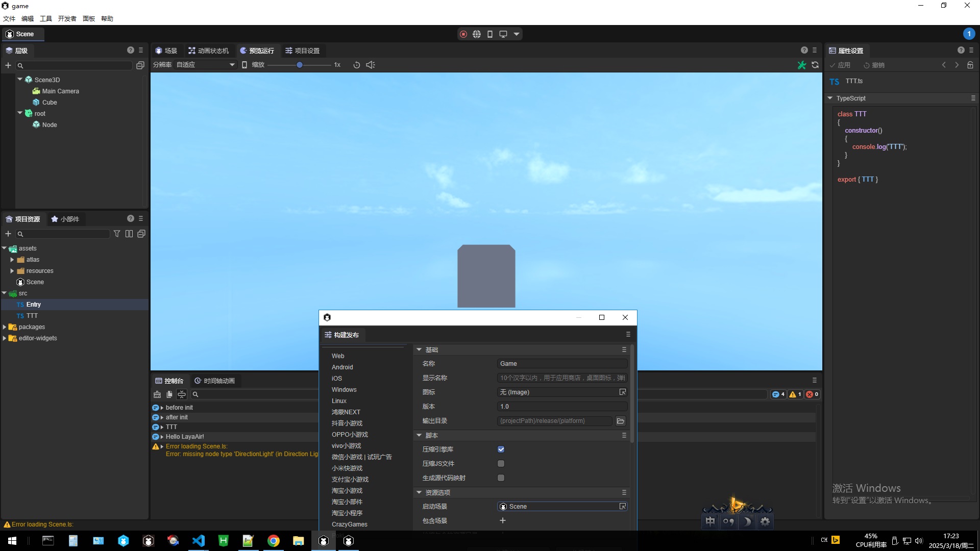Open the 开发者 menu
Viewport: 980px width, 551px height.
[67, 19]
